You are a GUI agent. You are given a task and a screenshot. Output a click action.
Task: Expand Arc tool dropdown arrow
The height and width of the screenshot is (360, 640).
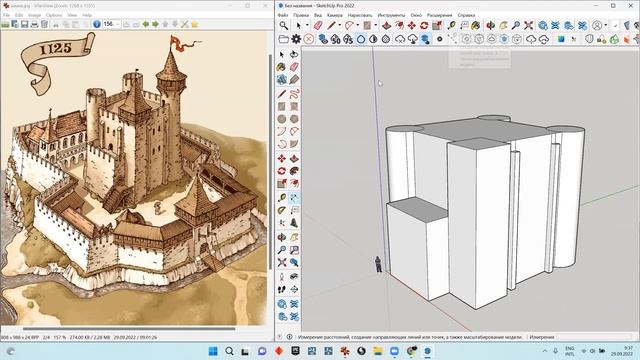358,25
